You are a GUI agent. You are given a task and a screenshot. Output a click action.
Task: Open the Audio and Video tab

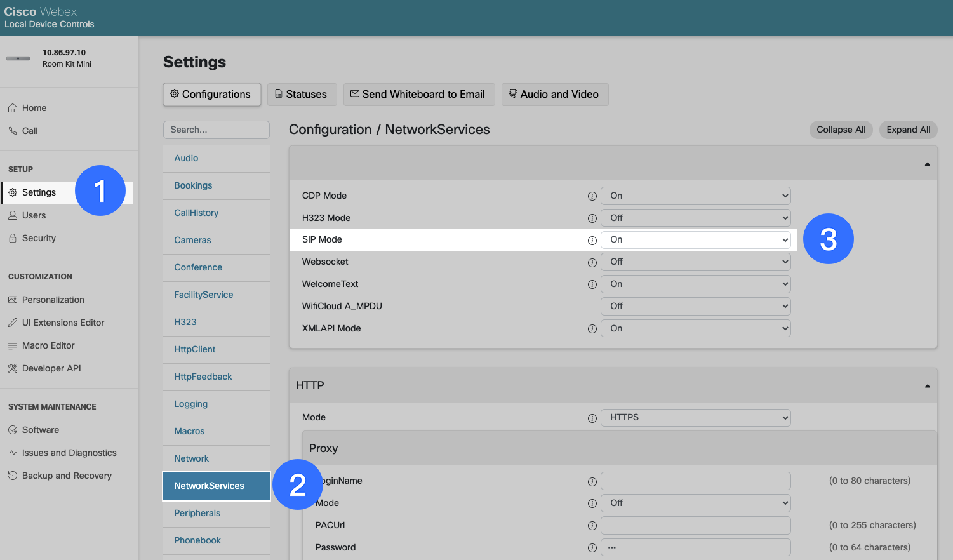[x=555, y=94]
